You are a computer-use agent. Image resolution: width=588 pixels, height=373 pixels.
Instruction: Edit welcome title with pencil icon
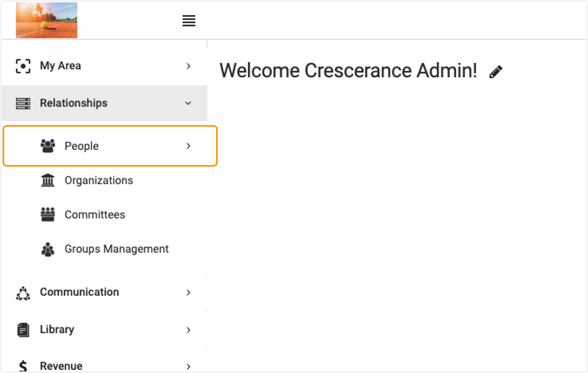496,72
